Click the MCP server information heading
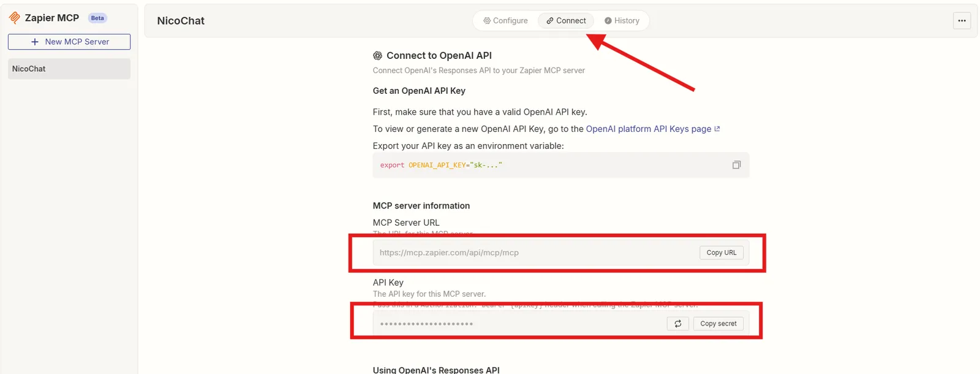Image resolution: width=980 pixels, height=374 pixels. point(421,206)
